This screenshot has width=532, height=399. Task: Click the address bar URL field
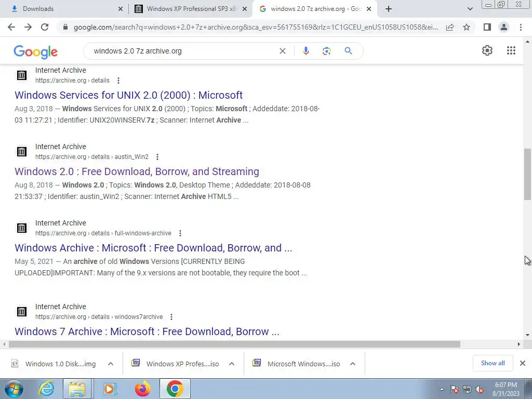[255, 27]
